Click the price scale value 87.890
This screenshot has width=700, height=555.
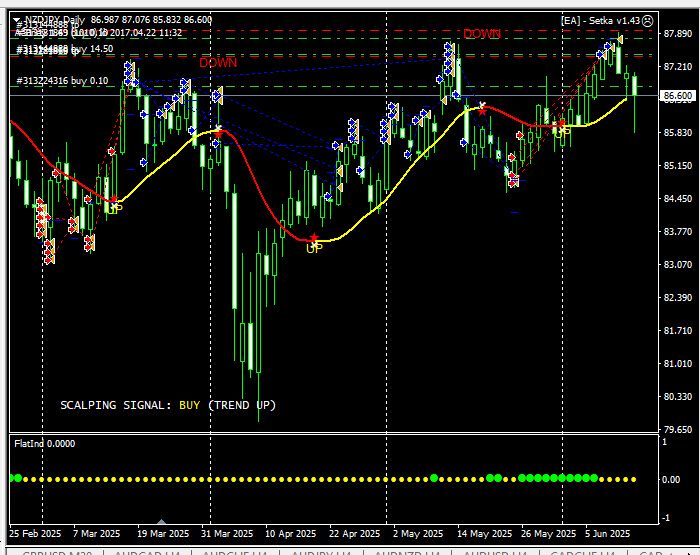(678, 34)
